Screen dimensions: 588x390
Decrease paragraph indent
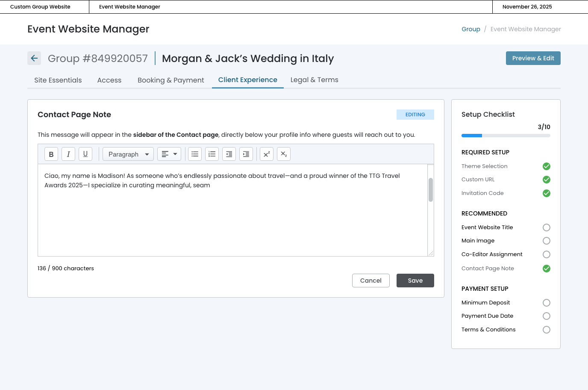(x=229, y=154)
